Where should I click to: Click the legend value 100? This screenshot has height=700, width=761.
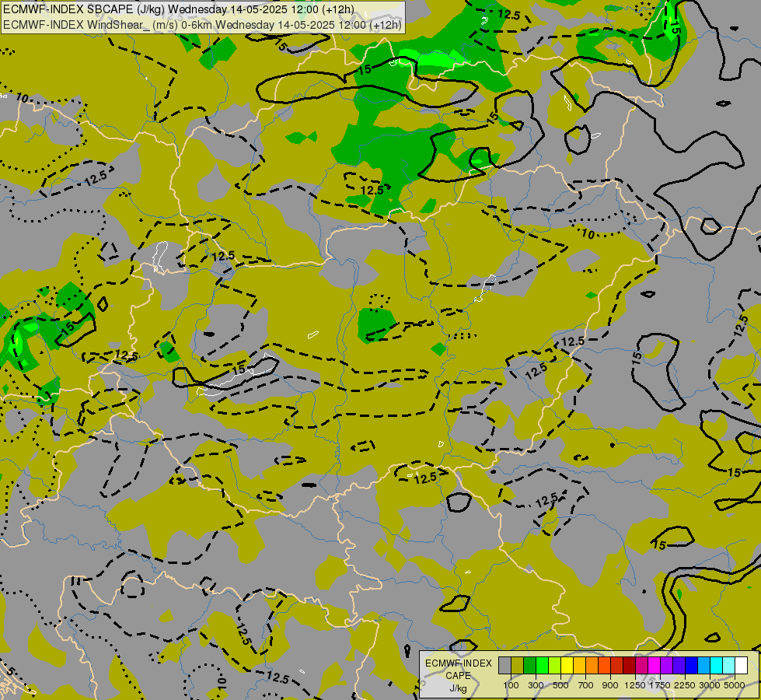click(511, 685)
